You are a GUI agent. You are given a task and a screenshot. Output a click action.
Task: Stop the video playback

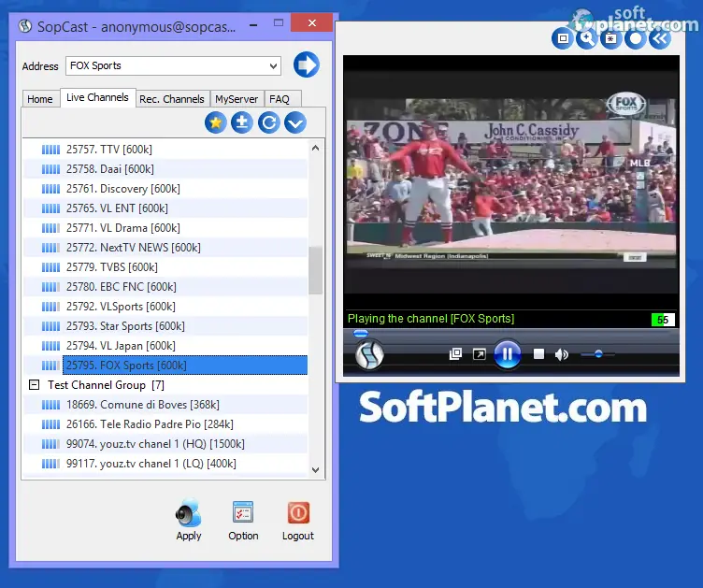coord(538,354)
